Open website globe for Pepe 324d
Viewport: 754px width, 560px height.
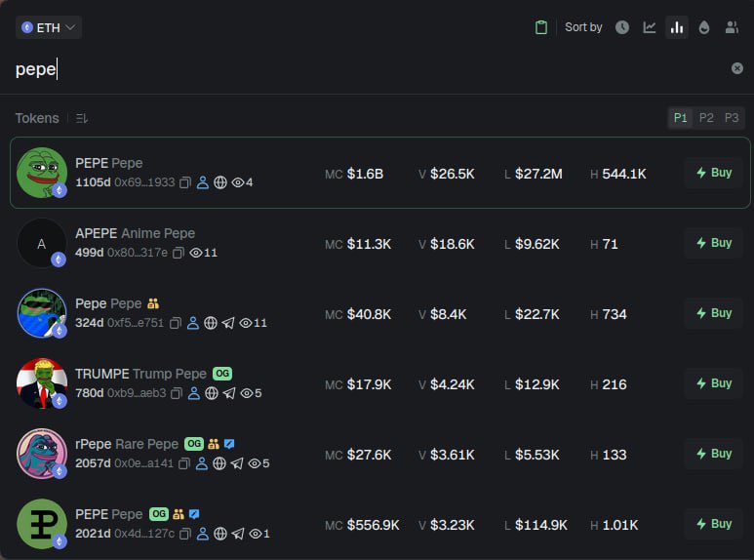211,323
